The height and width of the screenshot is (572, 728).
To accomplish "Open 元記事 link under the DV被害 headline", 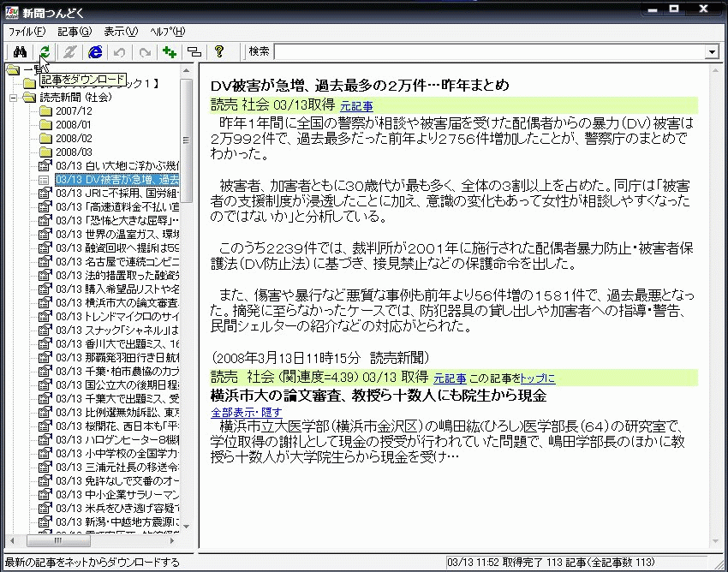I will pos(356,106).
